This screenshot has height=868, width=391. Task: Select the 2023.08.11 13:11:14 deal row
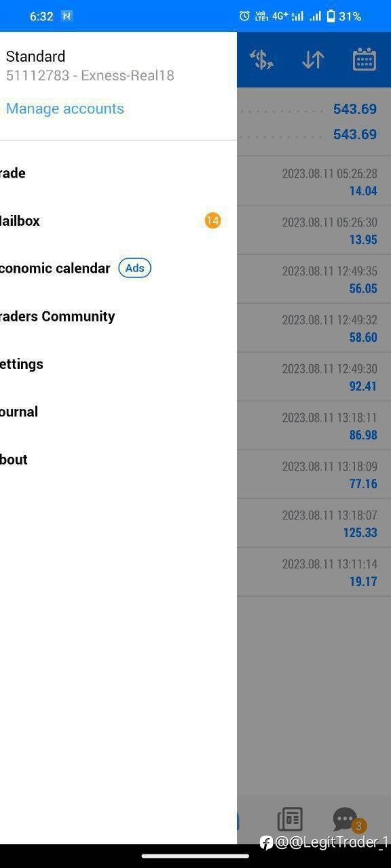pos(314,572)
